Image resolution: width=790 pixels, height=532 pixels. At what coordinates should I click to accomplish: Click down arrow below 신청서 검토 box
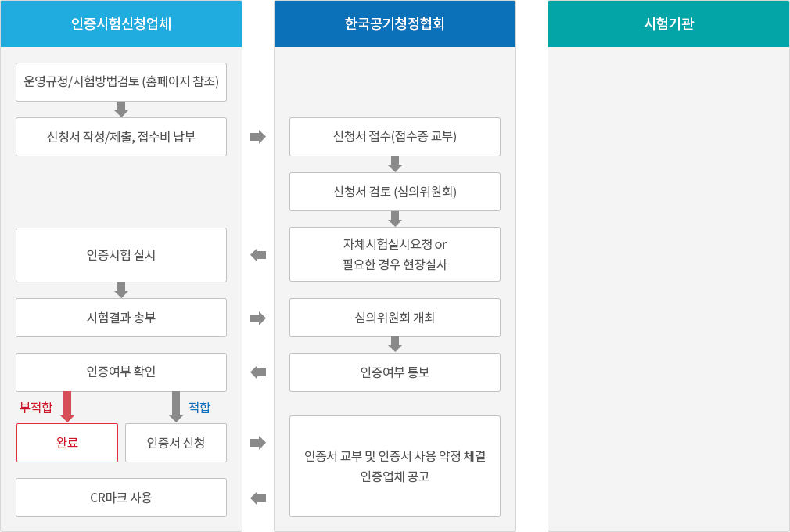click(x=395, y=218)
